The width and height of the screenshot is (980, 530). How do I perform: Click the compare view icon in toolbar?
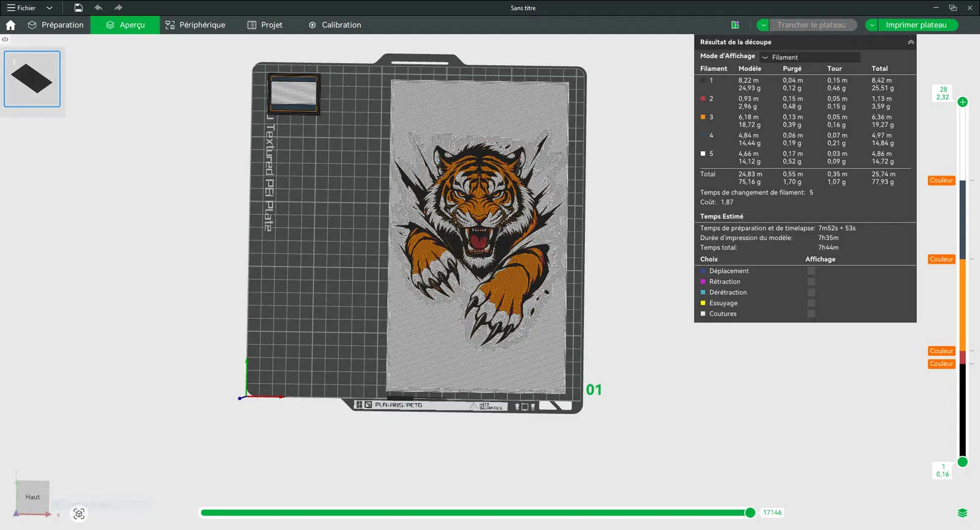pos(735,25)
